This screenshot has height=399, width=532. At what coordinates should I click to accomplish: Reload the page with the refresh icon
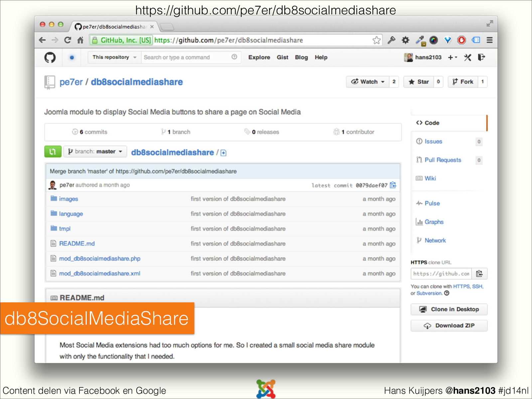tap(67, 40)
